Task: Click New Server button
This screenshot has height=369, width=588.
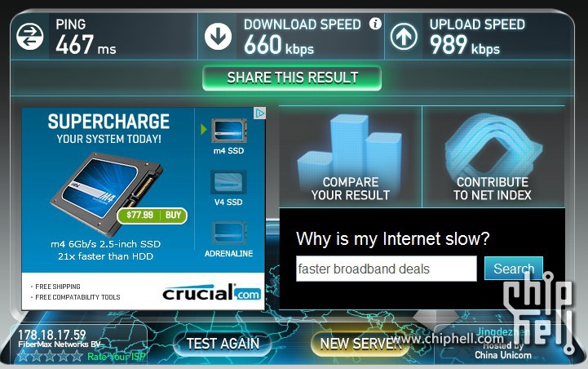Action: (x=360, y=344)
